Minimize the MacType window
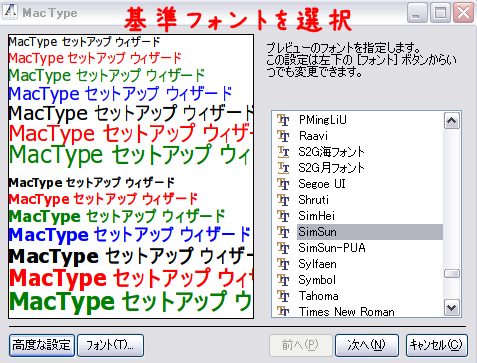The image size is (477, 363). tap(417, 13)
